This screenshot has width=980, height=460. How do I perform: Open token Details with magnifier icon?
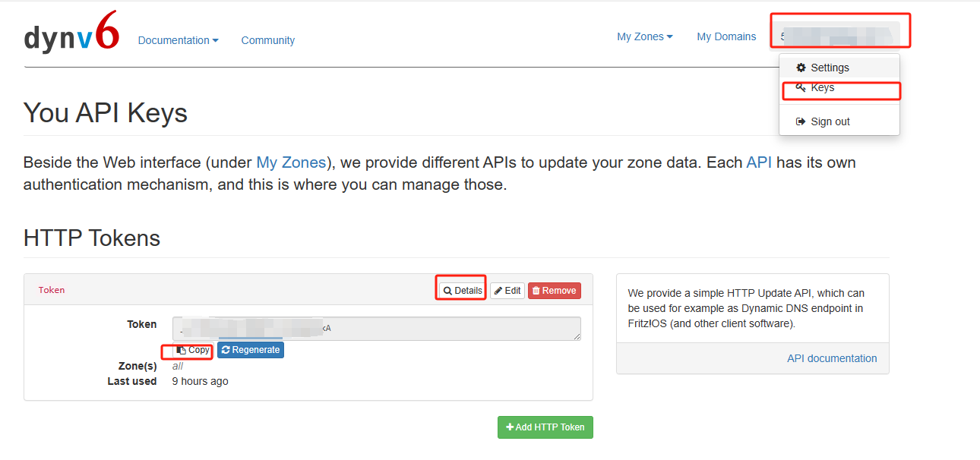(x=462, y=290)
